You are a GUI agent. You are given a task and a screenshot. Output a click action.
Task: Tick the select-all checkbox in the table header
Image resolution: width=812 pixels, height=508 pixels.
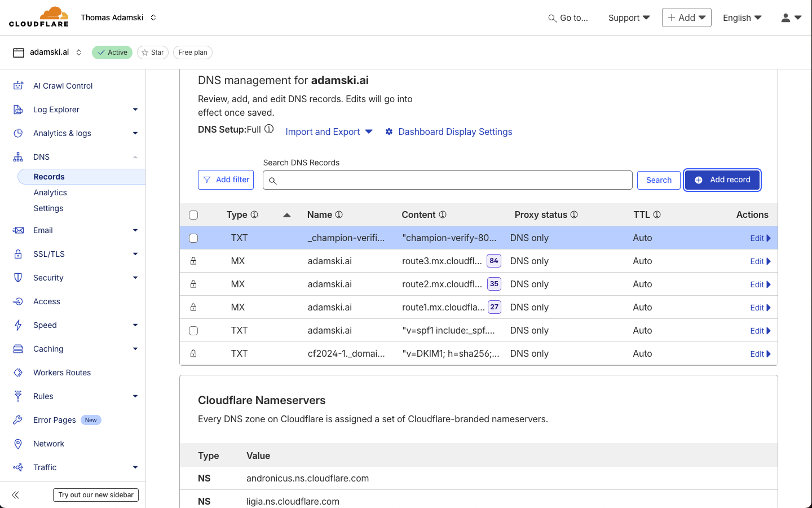[x=193, y=214]
